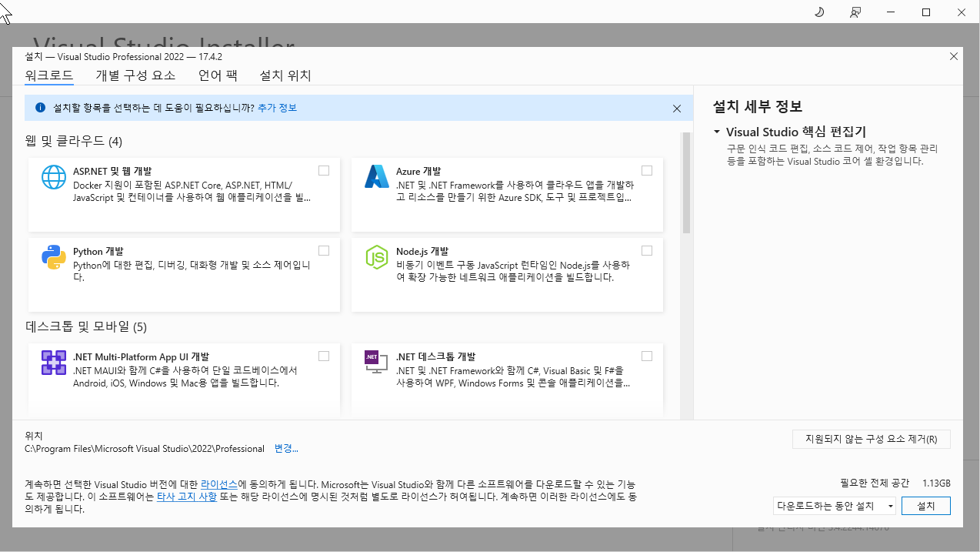This screenshot has width=980, height=552.
Task: Click the ASP.NET 및 웹 개발 title
Action: (112, 171)
